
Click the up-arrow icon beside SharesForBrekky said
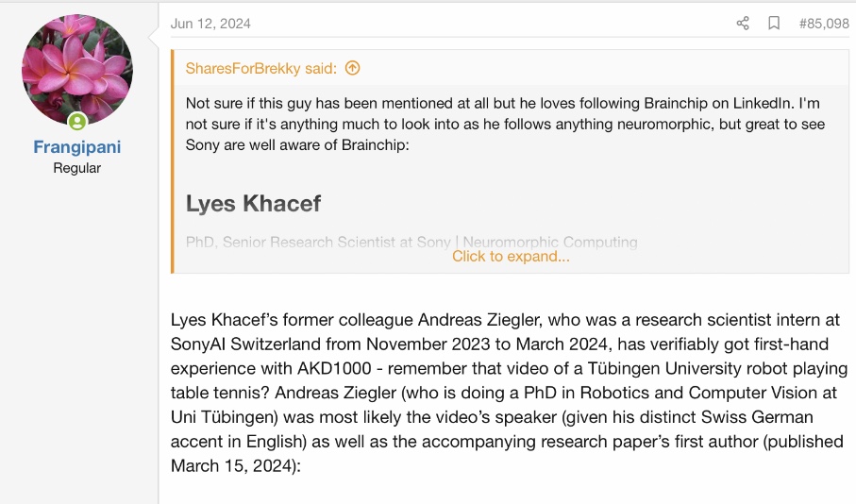[353, 68]
